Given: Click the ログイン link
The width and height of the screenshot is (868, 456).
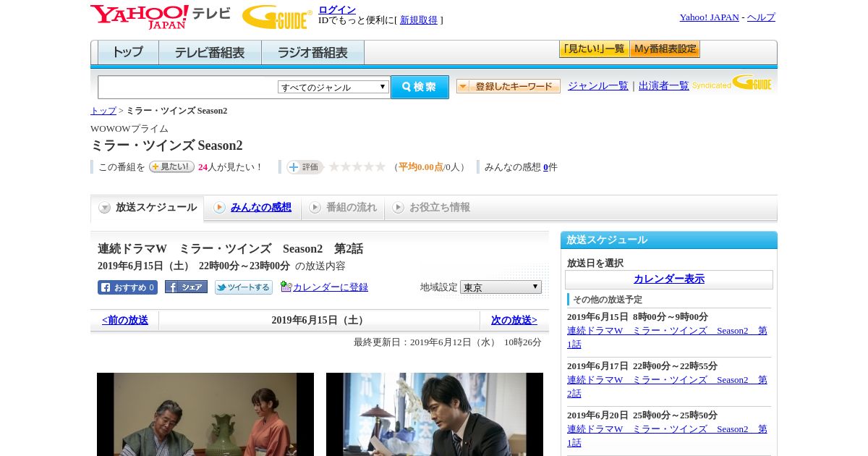Looking at the screenshot, I should 337,9.
